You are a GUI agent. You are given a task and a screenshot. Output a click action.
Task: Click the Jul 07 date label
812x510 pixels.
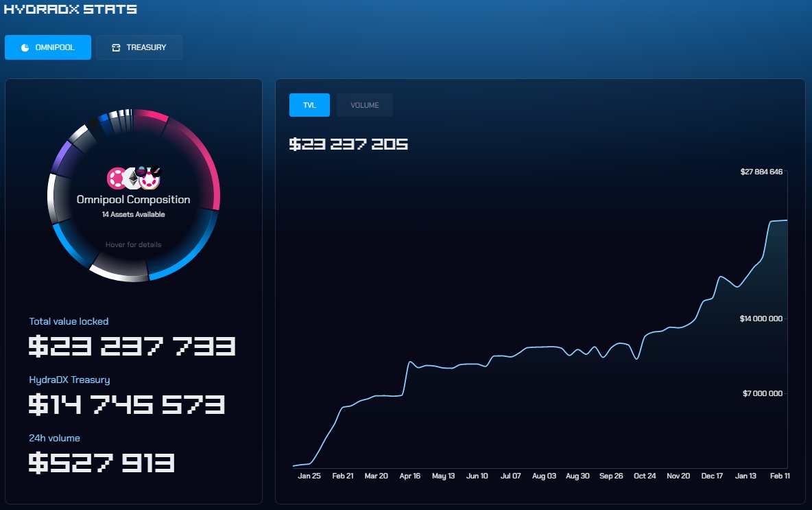pos(511,476)
